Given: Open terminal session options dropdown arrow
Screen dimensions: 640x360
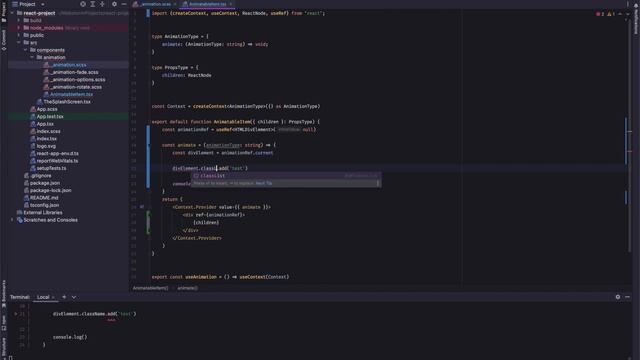Looking at the screenshot, I should (74, 297).
